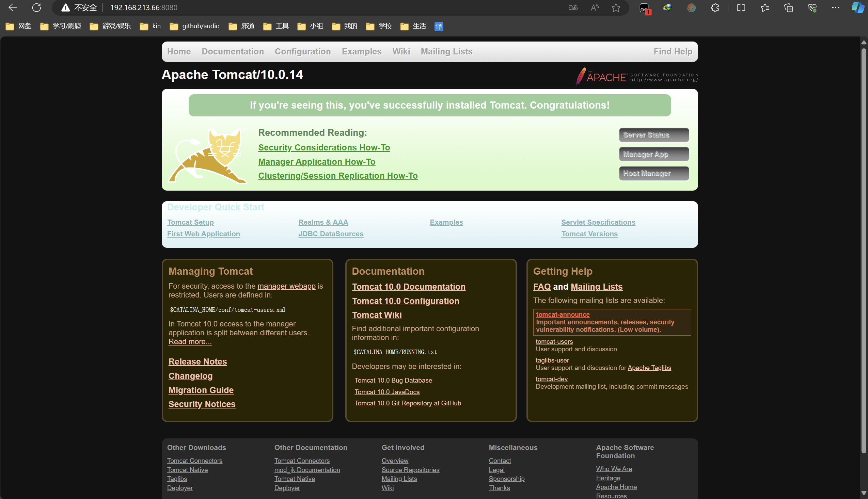Screen dimensions: 868x499
Task: Expand the github/audio bookmarks folder
Action: point(195,26)
